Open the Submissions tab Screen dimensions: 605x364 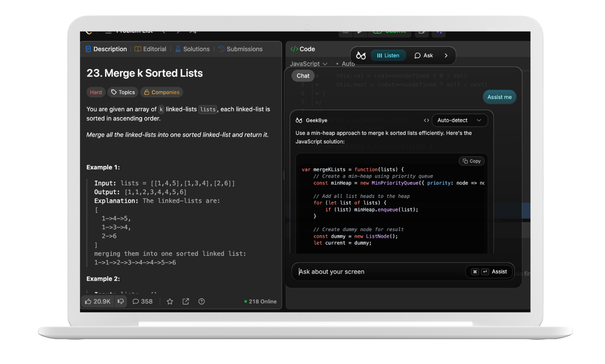pyautogui.click(x=244, y=49)
